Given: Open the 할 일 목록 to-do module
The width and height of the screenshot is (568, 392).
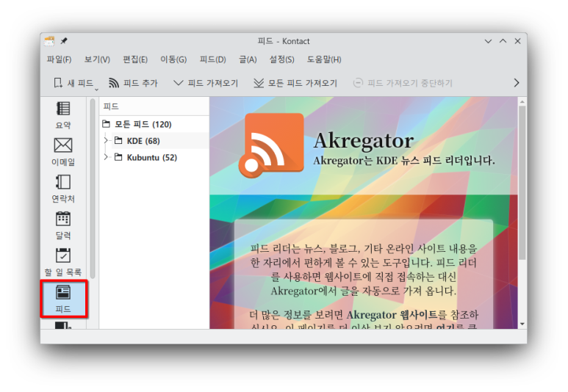Looking at the screenshot, I should click(63, 262).
